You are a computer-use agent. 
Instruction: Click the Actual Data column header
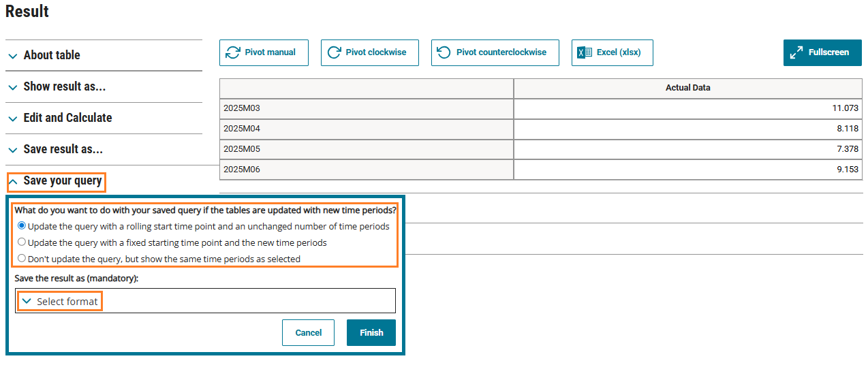tap(687, 88)
